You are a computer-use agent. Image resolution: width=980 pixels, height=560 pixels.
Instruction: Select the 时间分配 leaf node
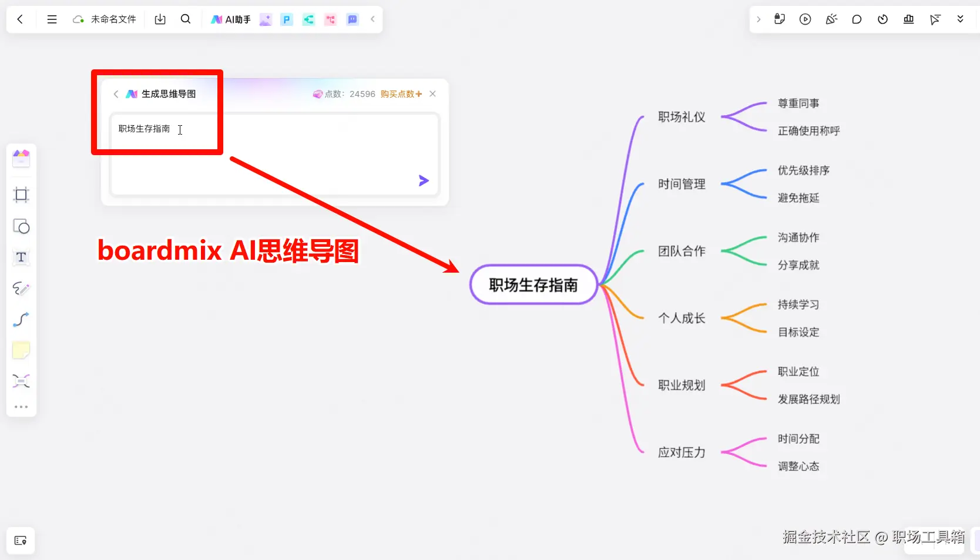click(x=798, y=439)
